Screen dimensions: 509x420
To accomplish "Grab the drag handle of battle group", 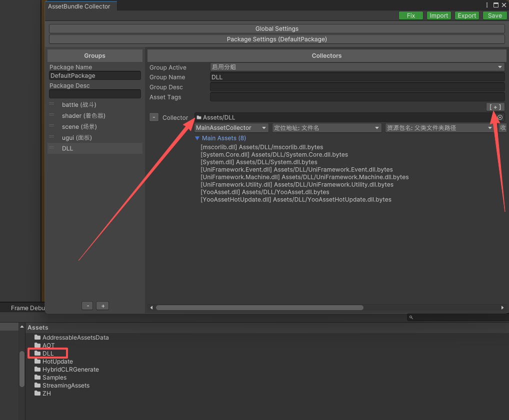I will point(51,104).
